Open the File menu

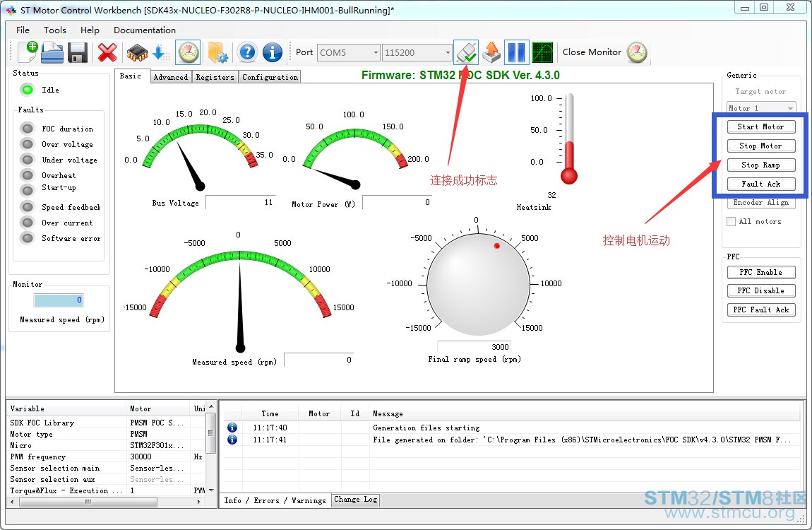(23, 30)
